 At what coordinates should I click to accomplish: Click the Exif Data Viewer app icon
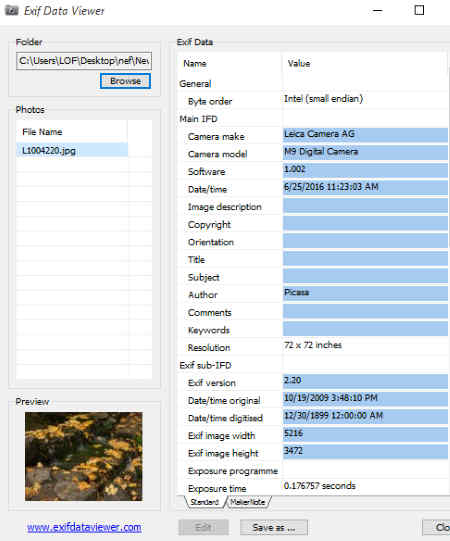(11, 10)
